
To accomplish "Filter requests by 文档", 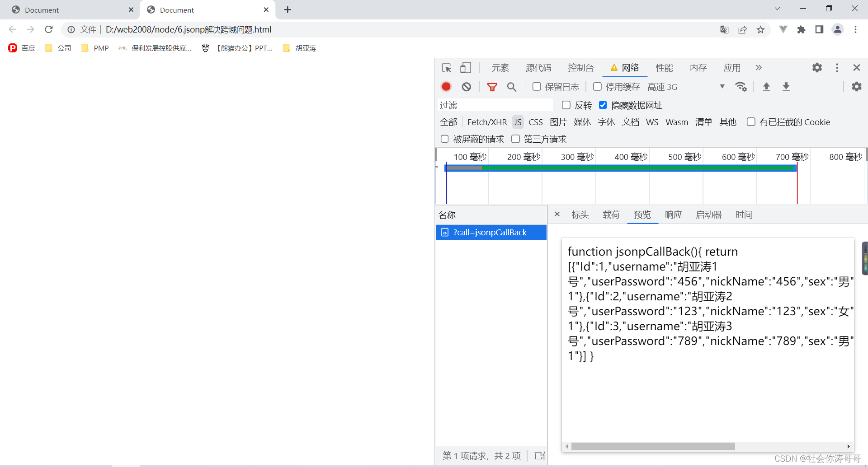I will point(630,122).
